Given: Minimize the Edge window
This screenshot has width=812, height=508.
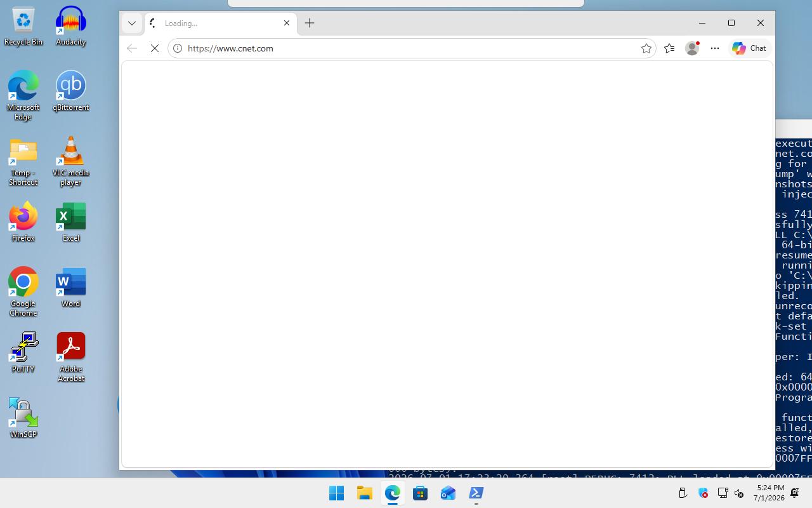Looking at the screenshot, I should tap(702, 23).
